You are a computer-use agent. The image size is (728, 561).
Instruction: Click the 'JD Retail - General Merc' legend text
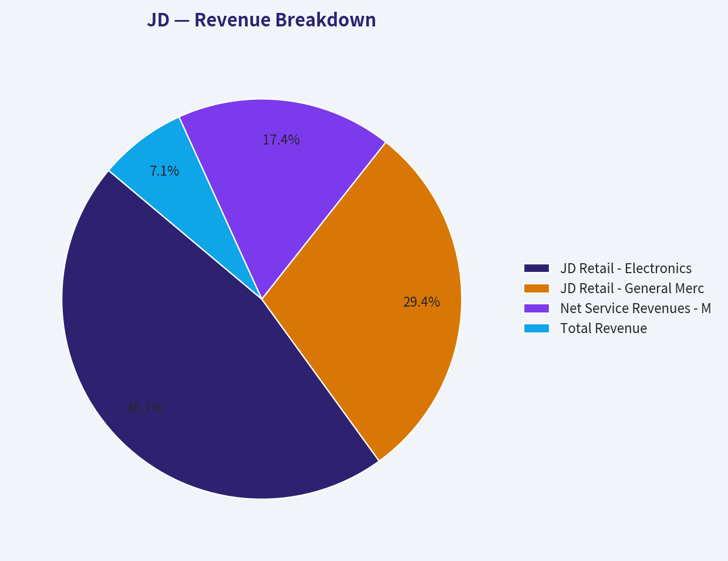(x=632, y=288)
